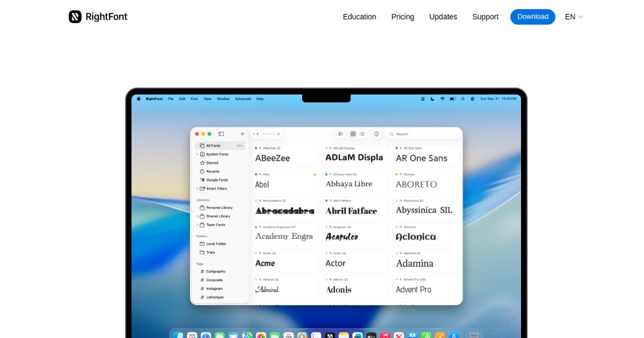
Task: Switch to list view icon
Action: click(x=362, y=134)
